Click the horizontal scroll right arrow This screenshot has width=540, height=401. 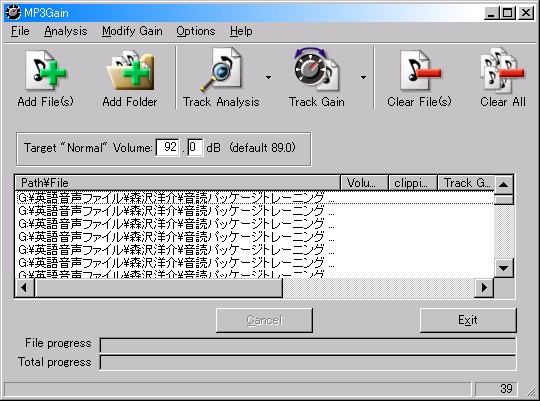click(484, 287)
